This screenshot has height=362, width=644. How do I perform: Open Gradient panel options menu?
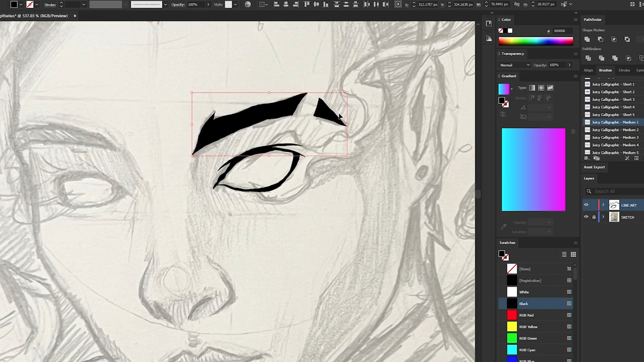tap(576, 76)
